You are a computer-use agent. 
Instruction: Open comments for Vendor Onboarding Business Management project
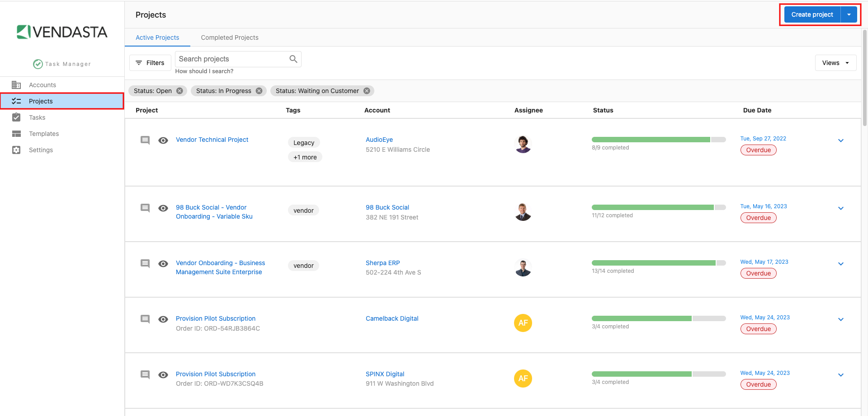click(145, 263)
